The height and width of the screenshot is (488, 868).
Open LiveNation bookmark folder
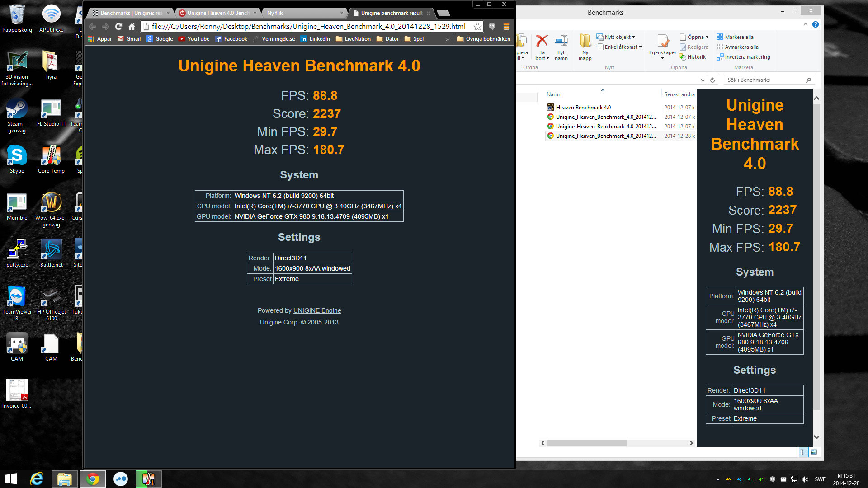tap(353, 39)
